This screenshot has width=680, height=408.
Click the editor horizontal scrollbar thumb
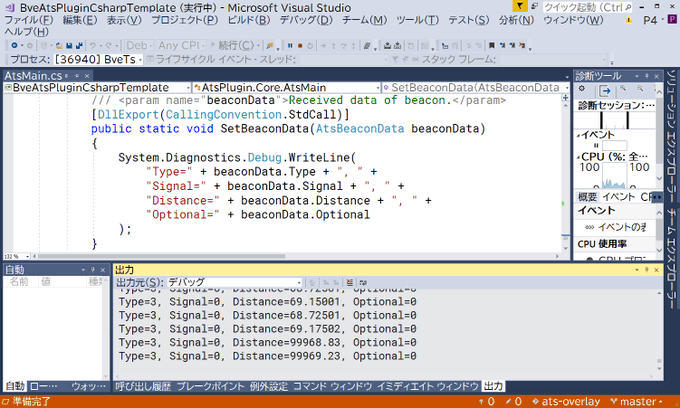[x=161, y=256]
